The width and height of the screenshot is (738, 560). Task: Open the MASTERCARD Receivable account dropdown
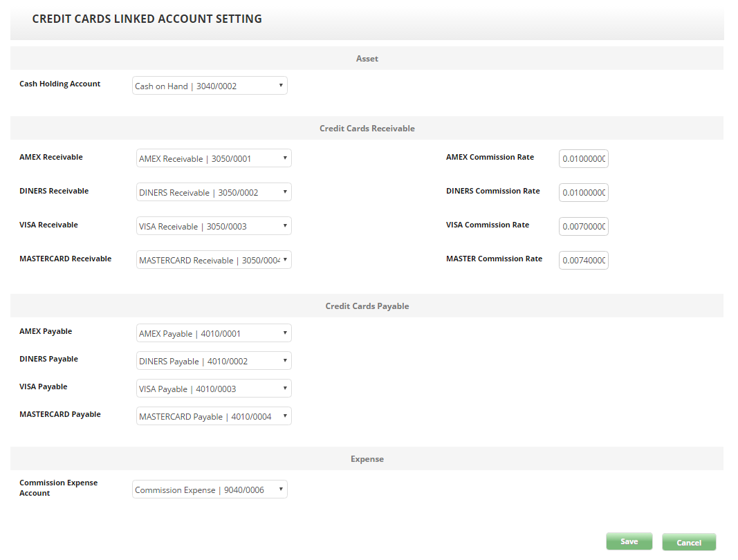[214, 260]
